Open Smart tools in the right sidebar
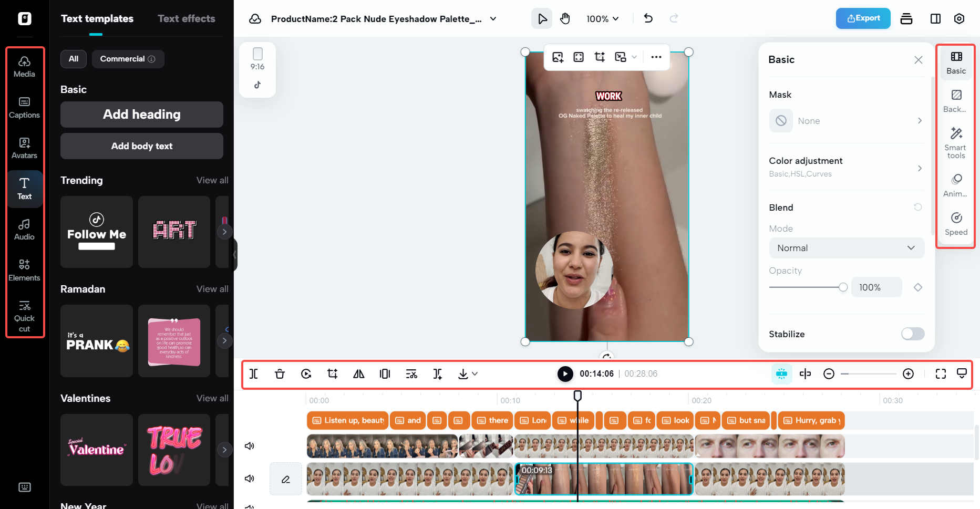This screenshot has height=509, width=980. [x=955, y=141]
